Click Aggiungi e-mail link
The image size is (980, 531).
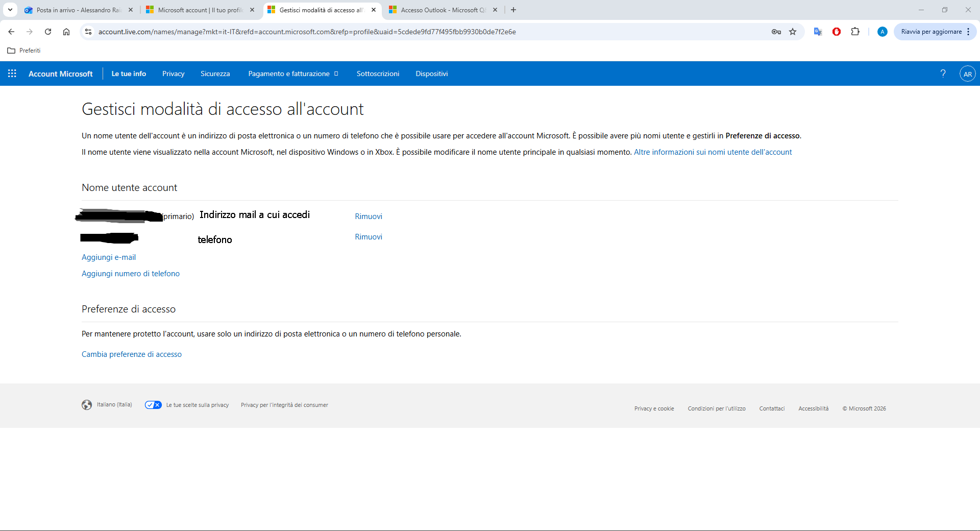pos(109,257)
